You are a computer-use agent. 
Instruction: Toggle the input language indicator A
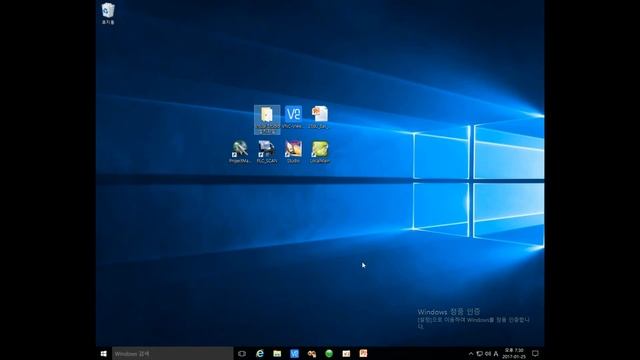coord(496,354)
